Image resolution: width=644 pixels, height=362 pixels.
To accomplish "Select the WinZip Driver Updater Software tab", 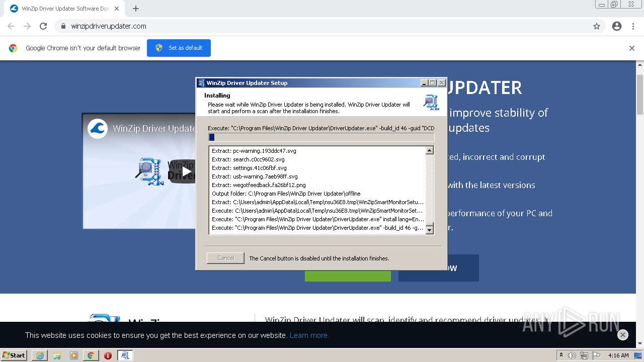I will coord(64,9).
